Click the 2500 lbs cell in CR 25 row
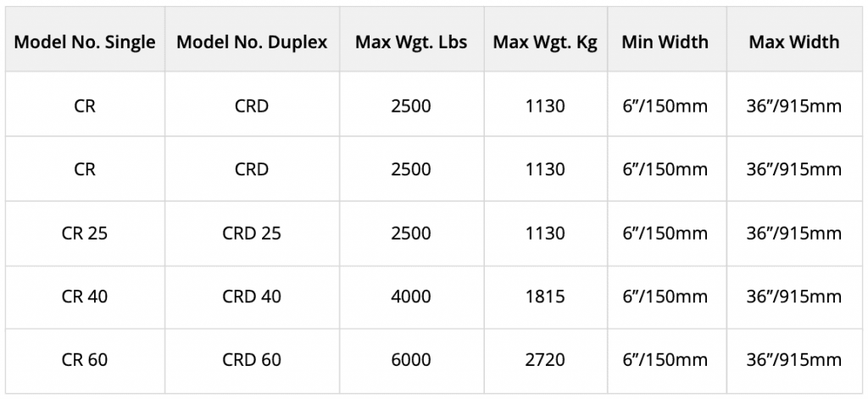This screenshot has height=399, width=868. [411, 233]
